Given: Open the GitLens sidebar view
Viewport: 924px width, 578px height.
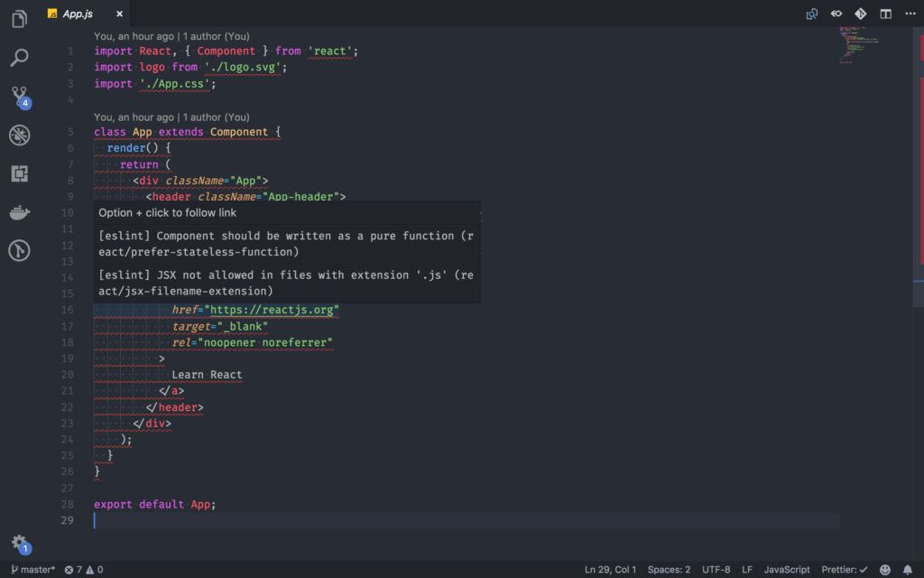Looking at the screenshot, I should point(19,250).
